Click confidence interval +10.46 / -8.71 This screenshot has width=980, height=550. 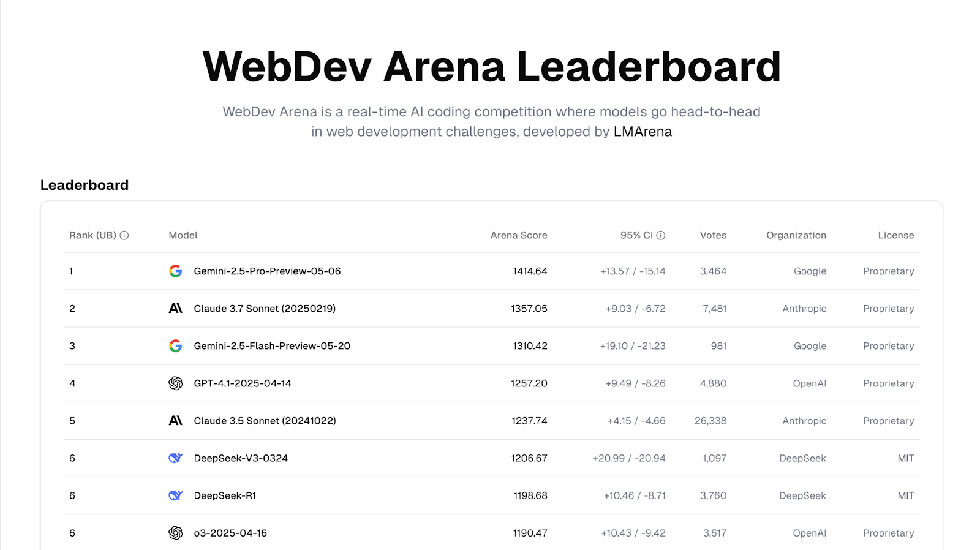click(x=635, y=495)
